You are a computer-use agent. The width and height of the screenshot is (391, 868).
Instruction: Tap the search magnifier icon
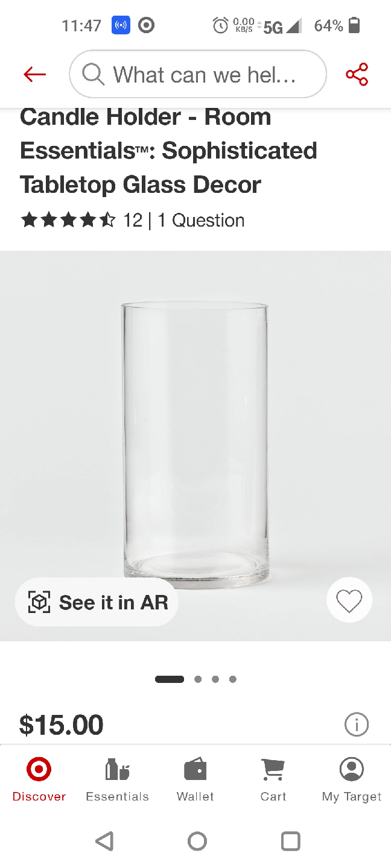point(93,74)
